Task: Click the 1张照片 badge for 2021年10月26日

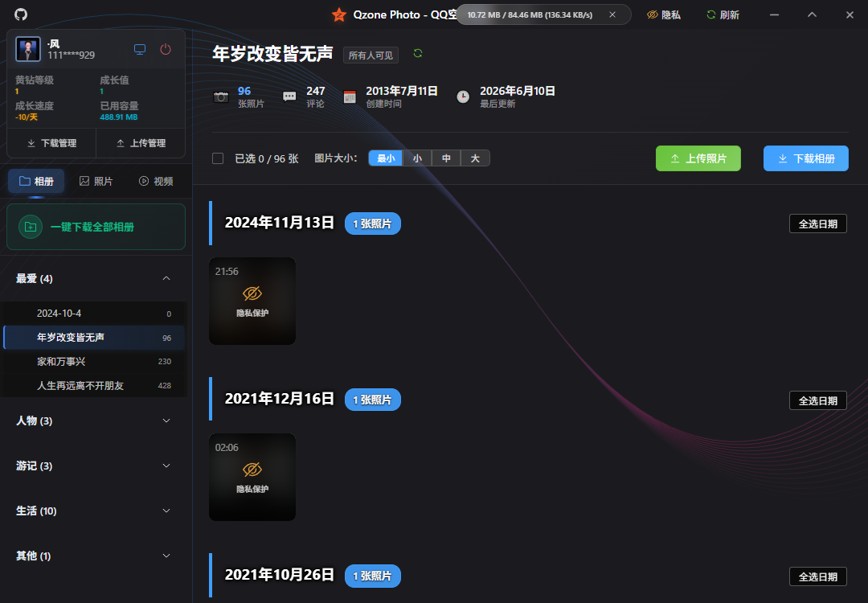Action: click(373, 576)
